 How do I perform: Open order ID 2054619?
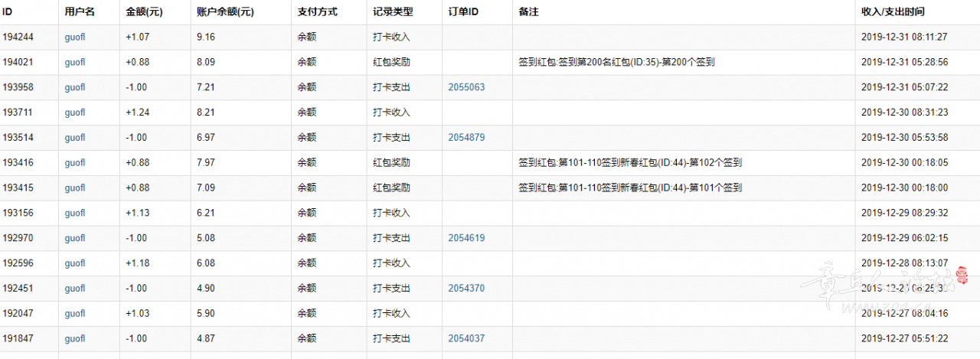tap(466, 238)
